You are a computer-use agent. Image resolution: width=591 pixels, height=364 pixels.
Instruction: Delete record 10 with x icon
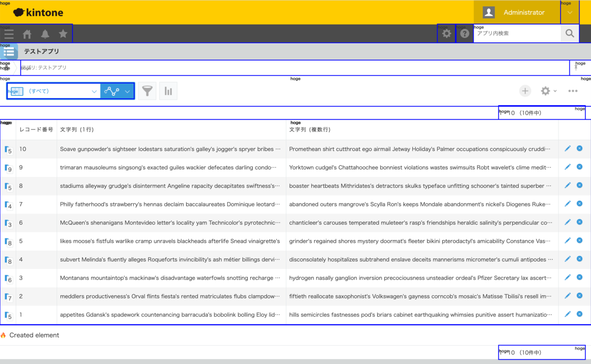coord(579,148)
